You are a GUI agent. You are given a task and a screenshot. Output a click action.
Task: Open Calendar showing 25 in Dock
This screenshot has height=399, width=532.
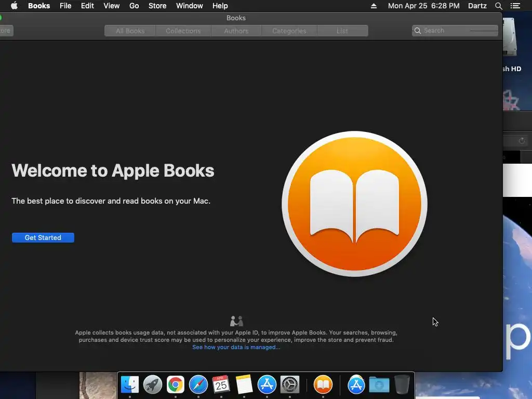click(221, 385)
